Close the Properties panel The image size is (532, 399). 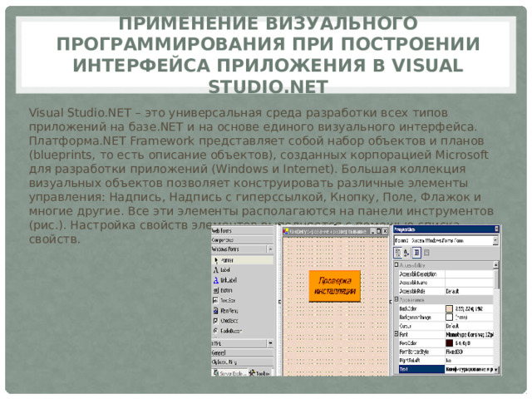click(x=497, y=229)
